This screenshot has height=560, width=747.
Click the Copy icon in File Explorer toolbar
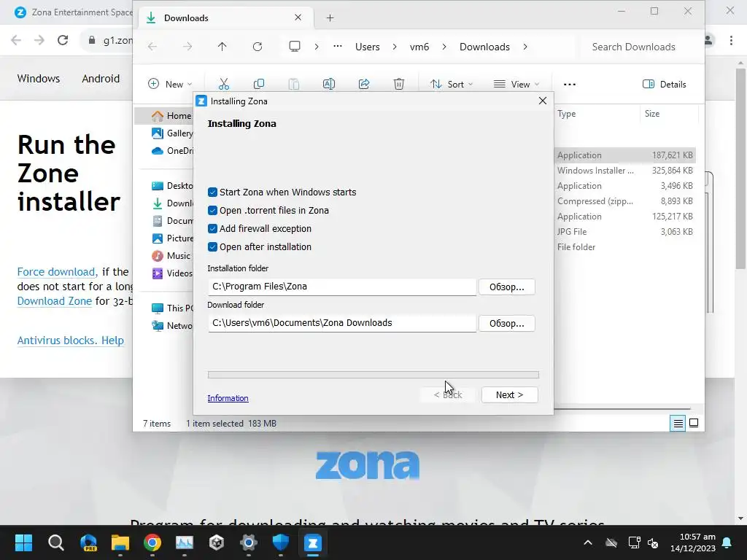(x=259, y=85)
